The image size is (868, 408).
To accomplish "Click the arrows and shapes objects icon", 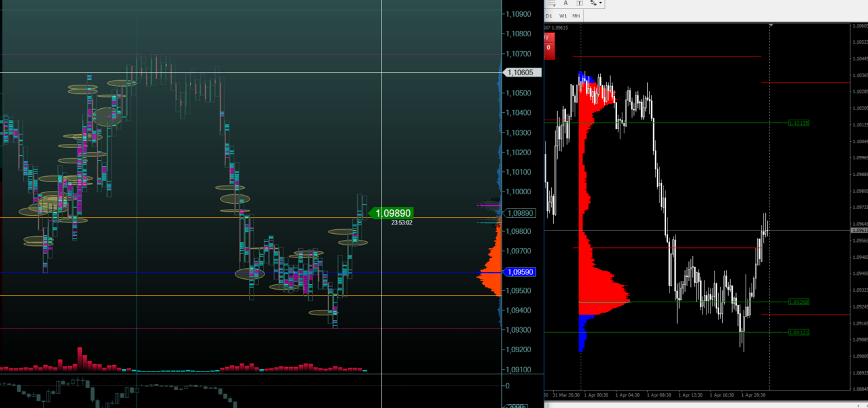I will click(x=593, y=3).
